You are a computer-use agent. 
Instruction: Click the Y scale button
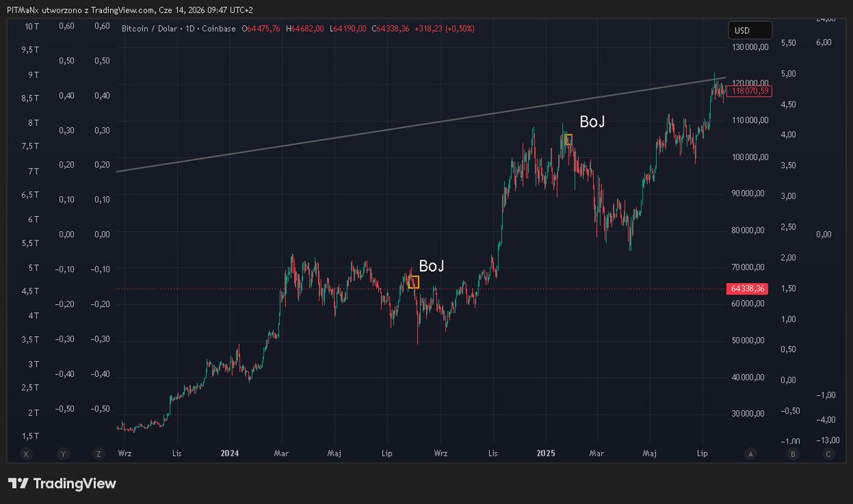pyautogui.click(x=63, y=454)
